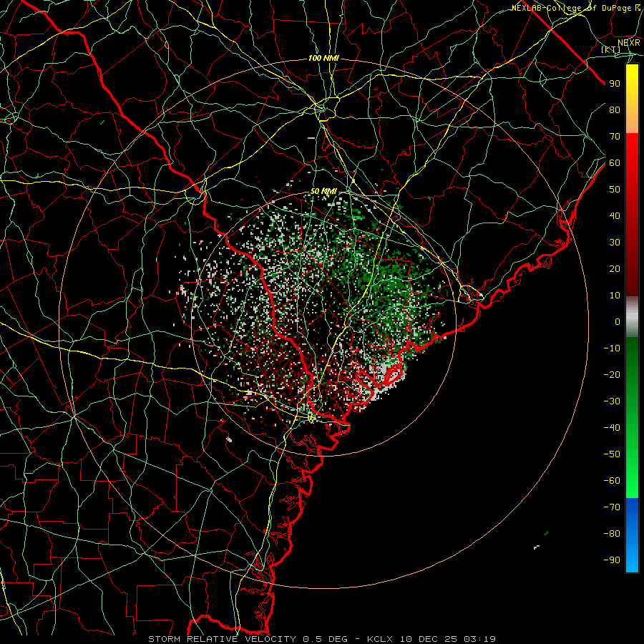Click the 60 value on velocity scale

[615, 163]
